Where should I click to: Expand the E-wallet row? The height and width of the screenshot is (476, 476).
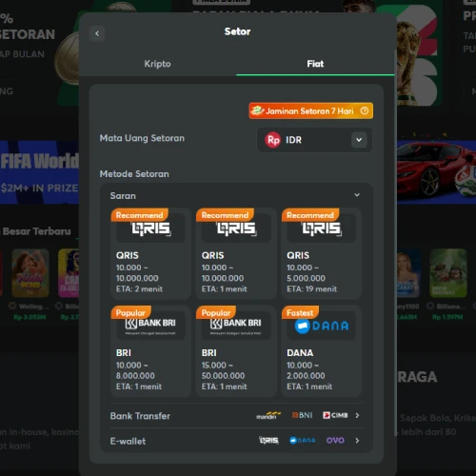236,441
